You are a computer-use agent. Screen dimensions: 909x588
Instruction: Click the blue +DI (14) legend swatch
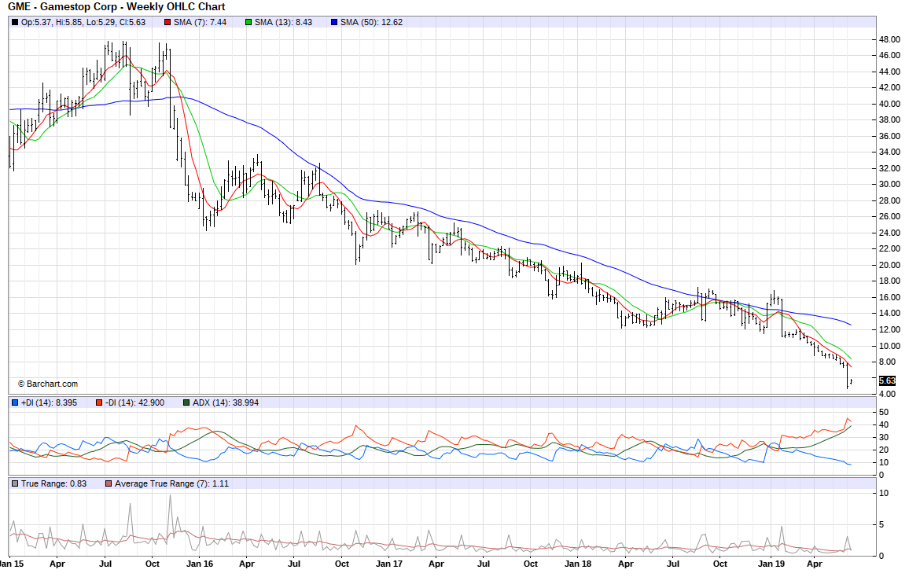[14, 402]
